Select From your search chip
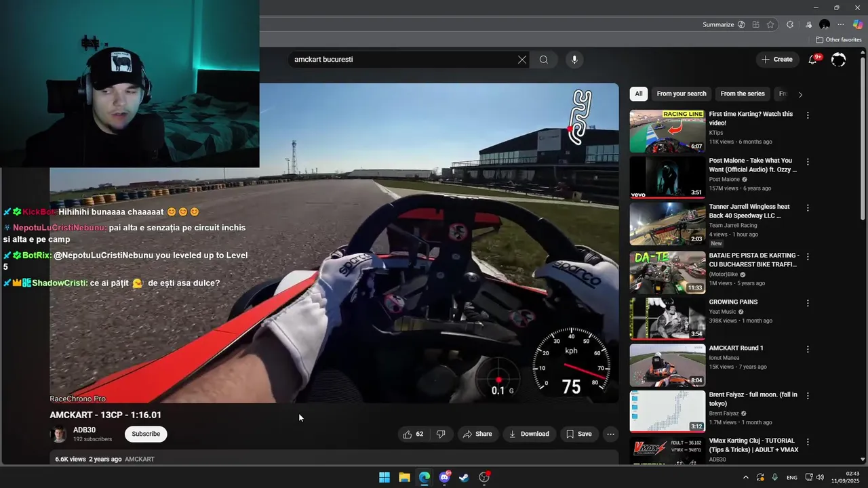 tap(682, 94)
